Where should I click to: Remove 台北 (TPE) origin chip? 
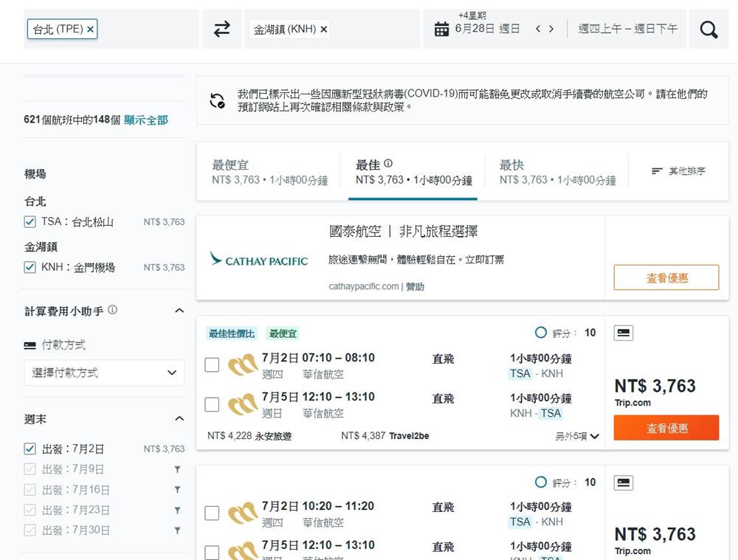(90, 30)
